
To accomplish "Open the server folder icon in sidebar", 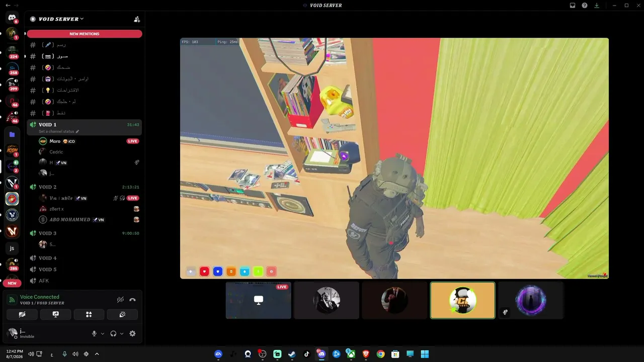I will [x=12, y=134].
